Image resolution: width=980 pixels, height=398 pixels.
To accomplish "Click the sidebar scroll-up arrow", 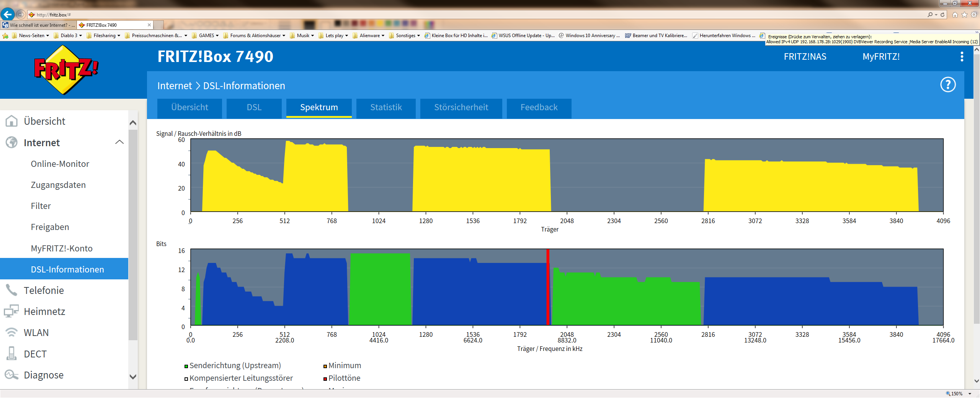I will tap(133, 123).
